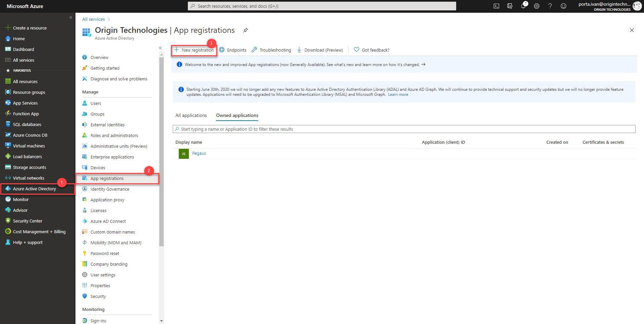Open the feedback smiley icon
This screenshot has width=644, height=324.
(x=563, y=6)
